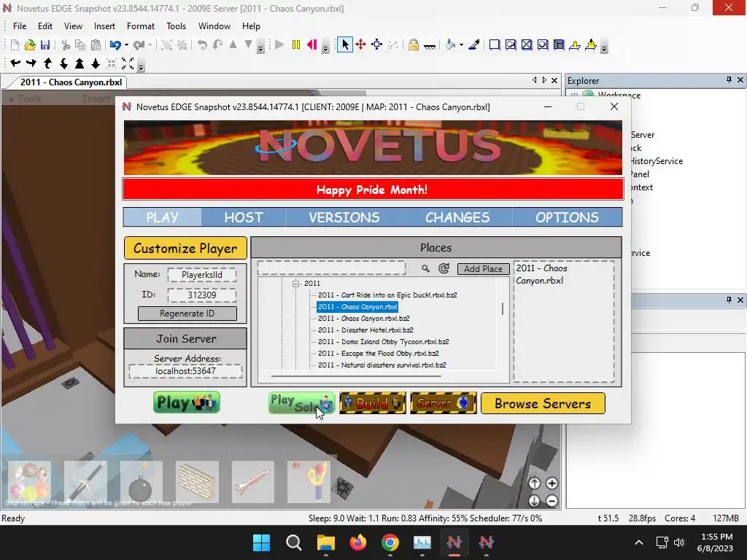This screenshot has width=747, height=560.
Task: Open the Tools menu
Action: tap(176, 26)
